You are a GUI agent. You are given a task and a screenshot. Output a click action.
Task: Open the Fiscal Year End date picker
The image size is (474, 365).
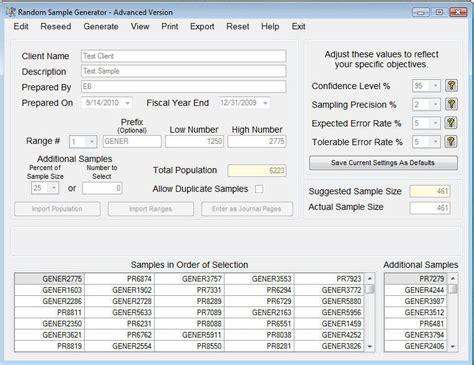click(x=265, y=103)
